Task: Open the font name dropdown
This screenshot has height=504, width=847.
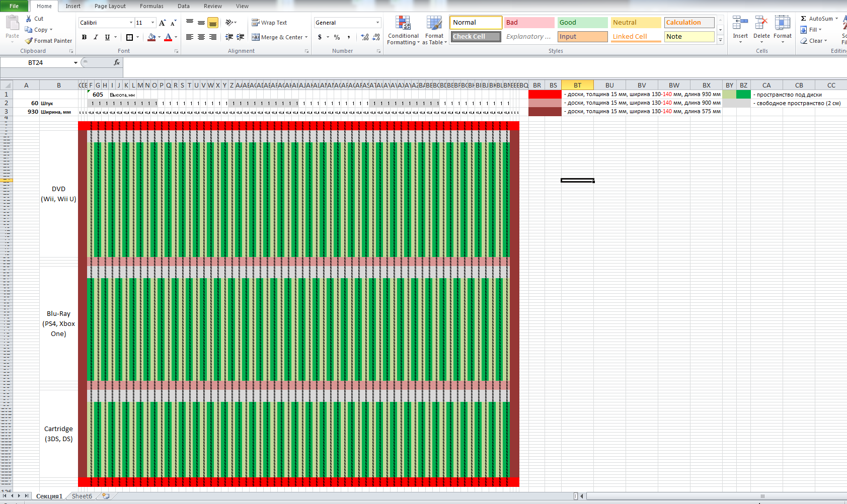Action: 131,23
